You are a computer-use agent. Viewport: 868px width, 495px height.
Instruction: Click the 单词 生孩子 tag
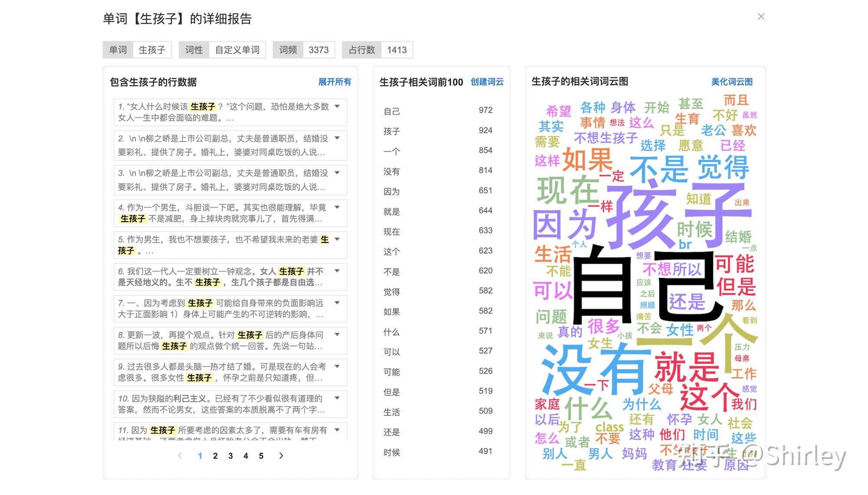137,50
